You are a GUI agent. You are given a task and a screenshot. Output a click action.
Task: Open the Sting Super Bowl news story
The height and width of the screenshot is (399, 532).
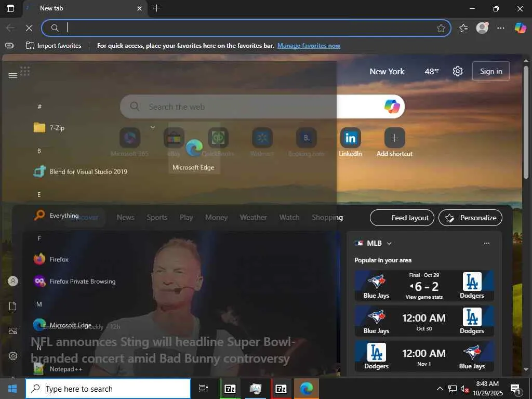[x=163, y=350]
